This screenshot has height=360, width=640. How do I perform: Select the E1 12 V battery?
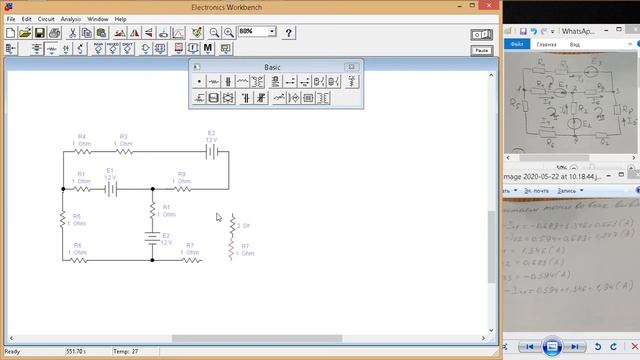(111, 189)
